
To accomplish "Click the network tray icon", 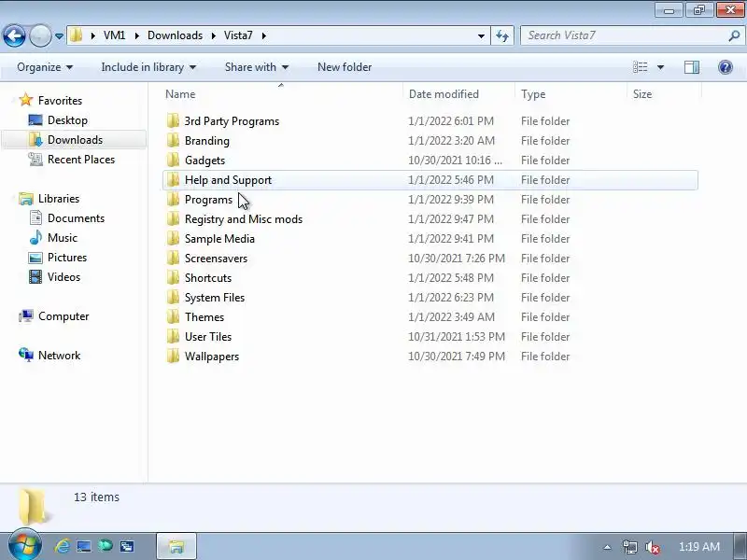I will pyautogui.click(x=629, y=547).
